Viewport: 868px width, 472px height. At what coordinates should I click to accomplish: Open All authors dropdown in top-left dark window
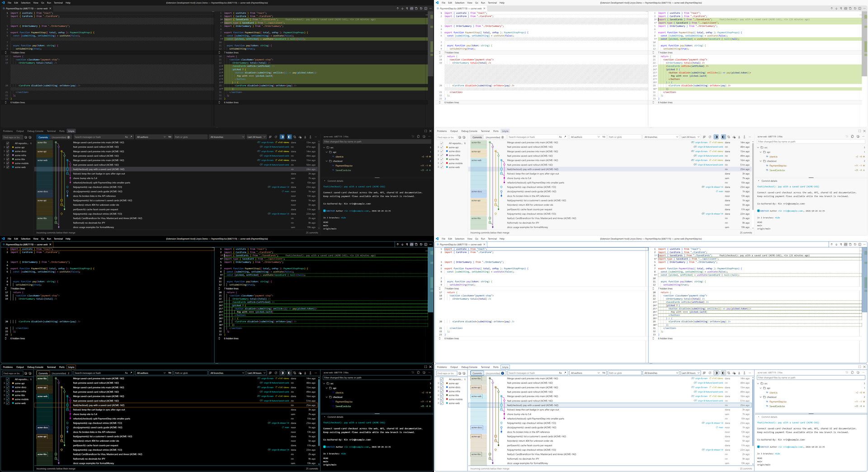click(151, 137)
